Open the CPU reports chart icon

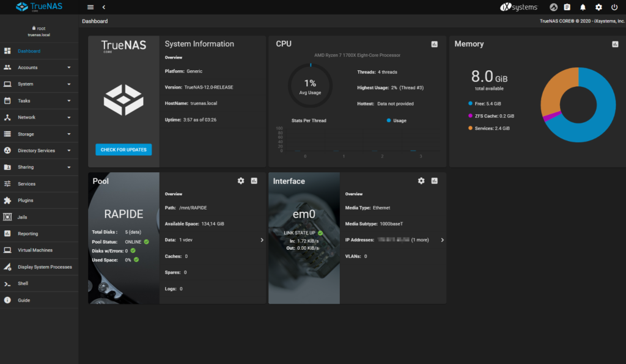click(435, 44)
